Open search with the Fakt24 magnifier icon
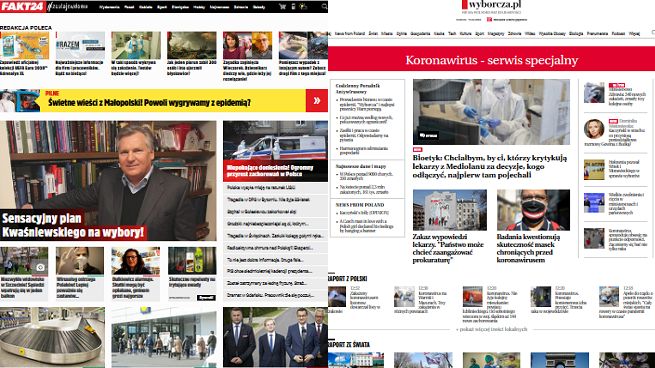 point(324,7)
